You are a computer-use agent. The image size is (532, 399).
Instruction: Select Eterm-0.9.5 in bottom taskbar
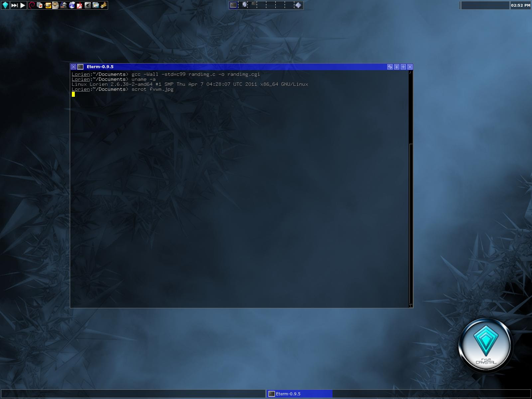299,394
